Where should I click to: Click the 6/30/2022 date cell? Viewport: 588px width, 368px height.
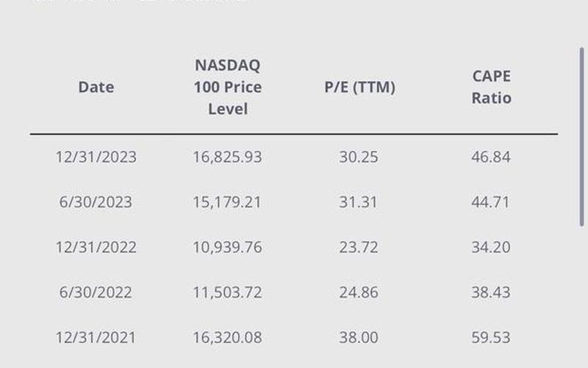click(96, 292)
